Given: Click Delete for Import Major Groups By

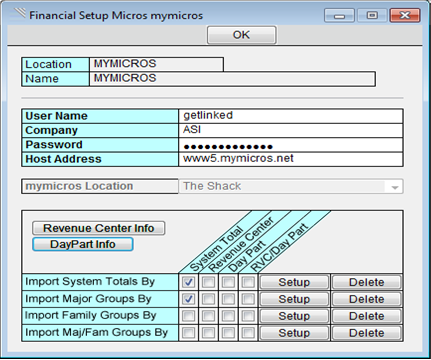Looking at the screenshot, I should [366, 299].
